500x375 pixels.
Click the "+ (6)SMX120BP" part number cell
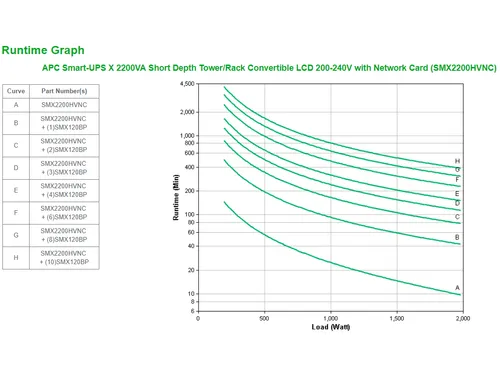tap(64, 213)
